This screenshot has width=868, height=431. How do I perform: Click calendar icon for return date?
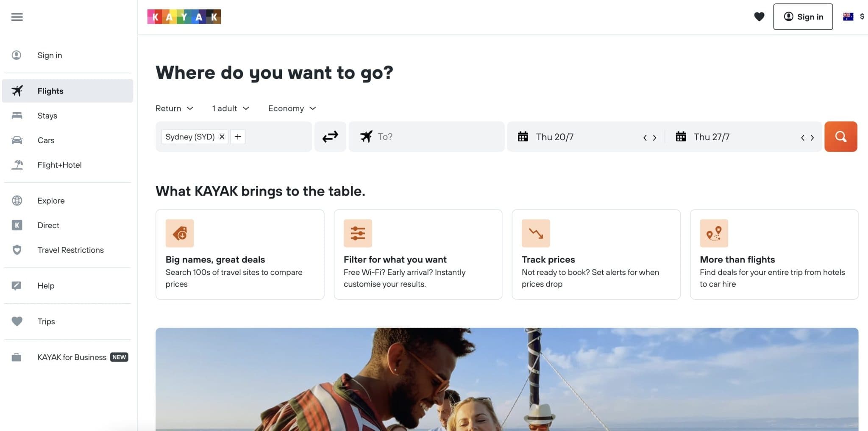pos(681,136)
